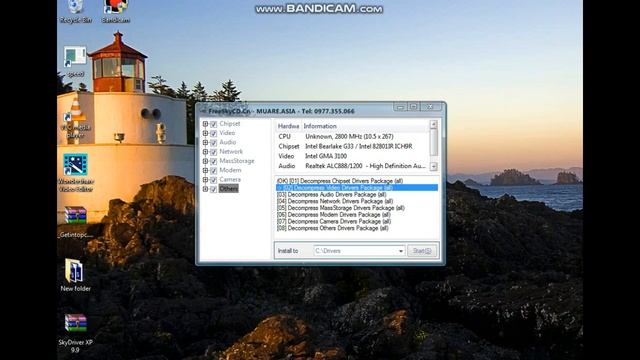Select '[03] Decompress Audio Drivers Package' line

(357, 195)
